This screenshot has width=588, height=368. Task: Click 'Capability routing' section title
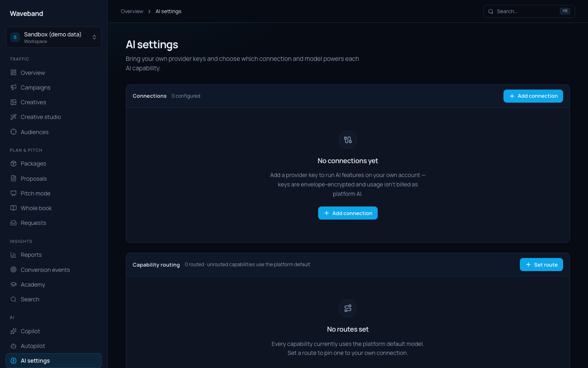[x=156, y=265]
